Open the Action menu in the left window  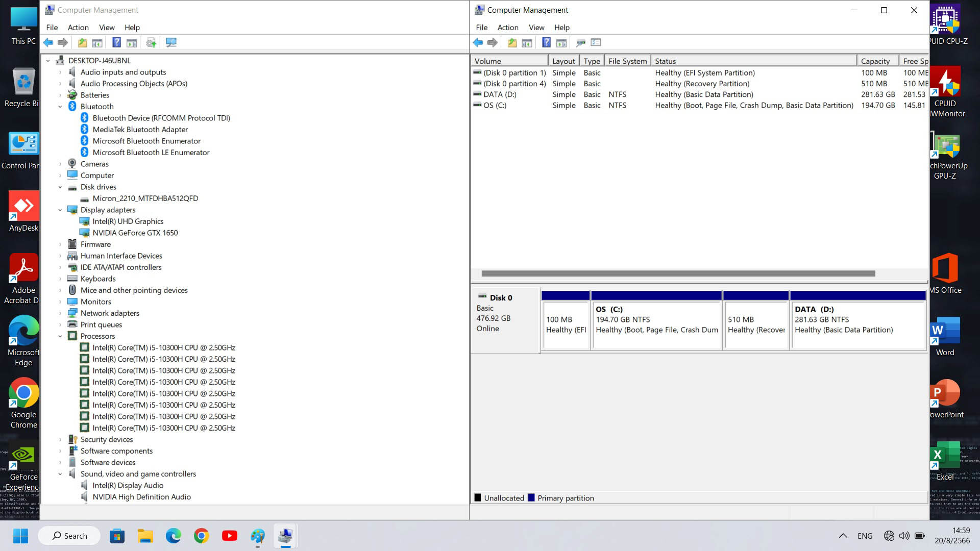pyautogui.click(x=78, y=28)
